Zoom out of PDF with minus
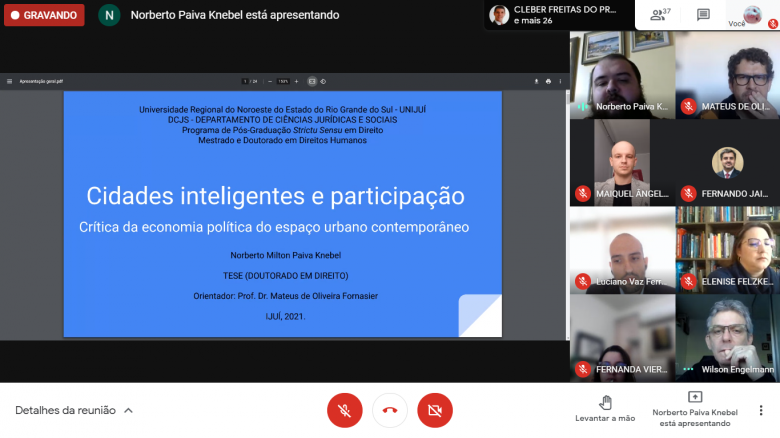The height and width of the screenshot is (438, 780). (x=270, y=81)
